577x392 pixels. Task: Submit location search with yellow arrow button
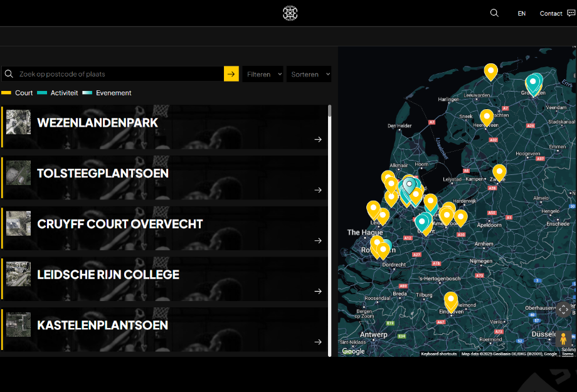pyautogui.click(x=231, y=74)
